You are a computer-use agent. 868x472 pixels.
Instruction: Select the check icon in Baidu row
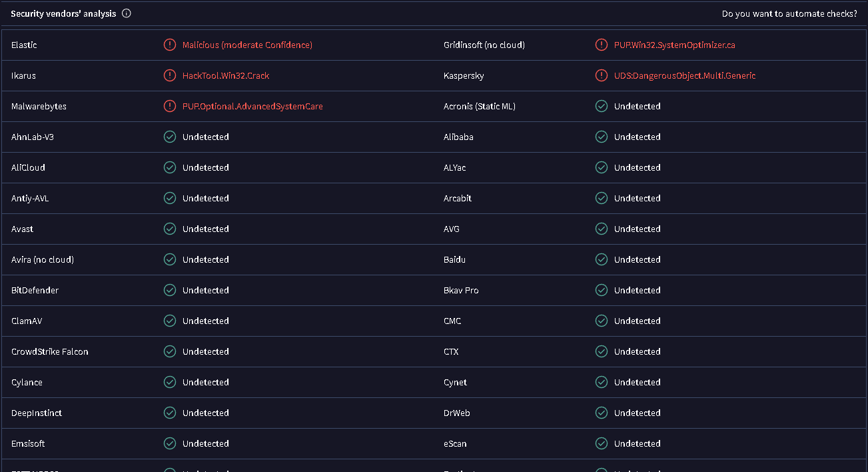click(x=602, y=259)
